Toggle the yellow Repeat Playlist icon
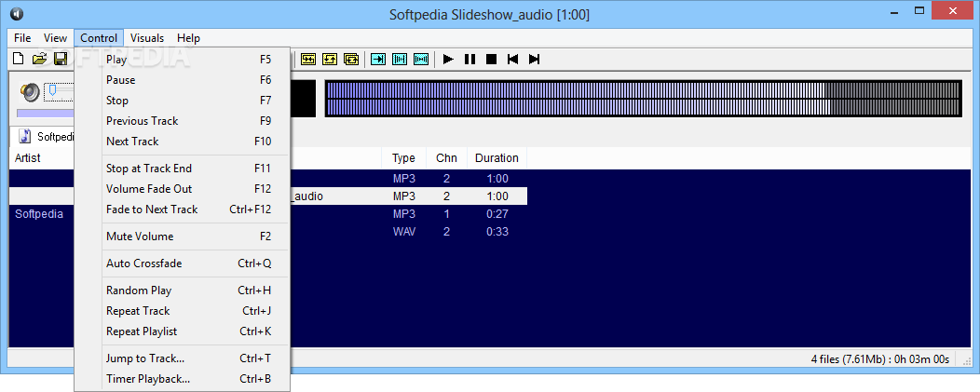The height and width of the screenshot is (392, 980). coord(351,60)
